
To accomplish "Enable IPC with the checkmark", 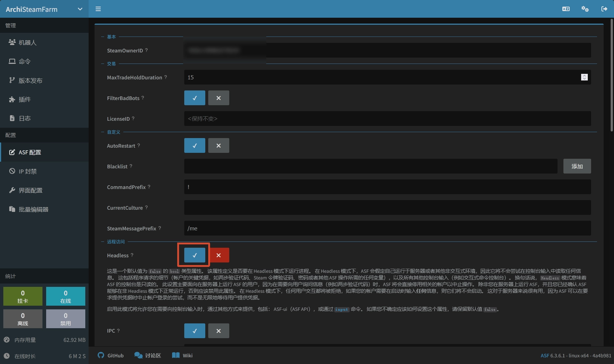I will (x=195, y=331).
